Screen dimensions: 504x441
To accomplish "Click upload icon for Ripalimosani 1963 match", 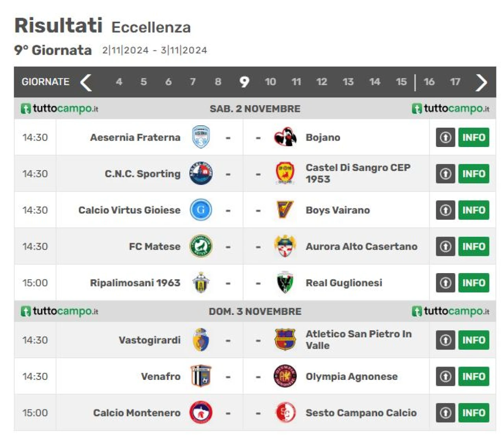I will pyautogui.click(x=445, y=283).
